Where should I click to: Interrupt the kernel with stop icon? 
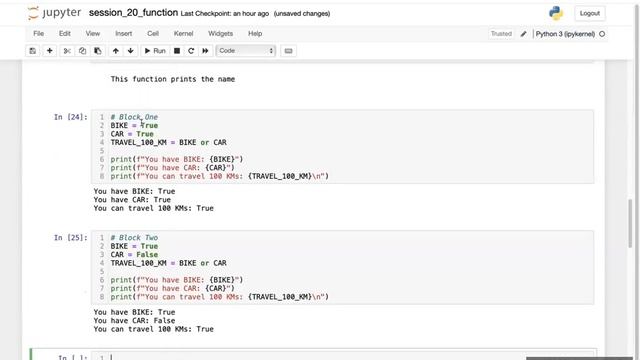(x=177, y=51)
